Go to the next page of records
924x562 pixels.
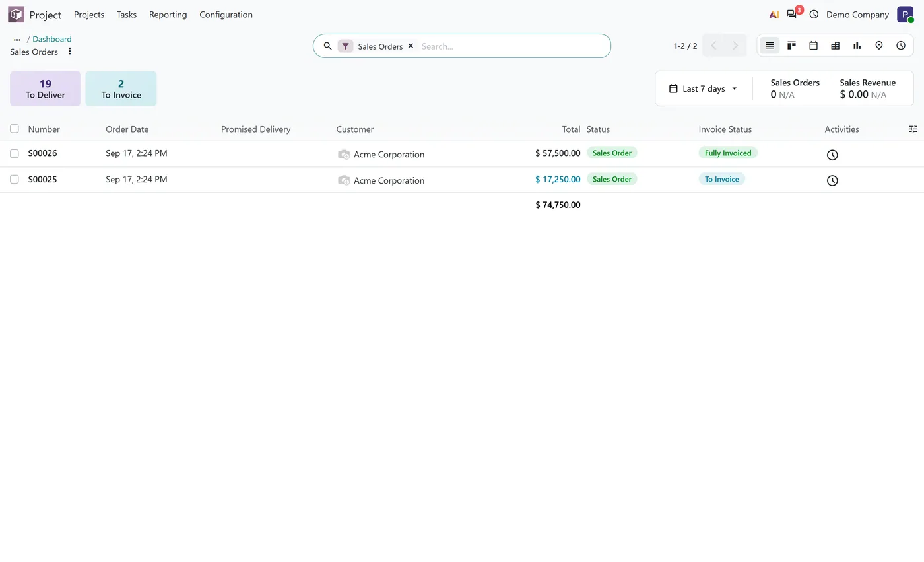pos(735,46)
